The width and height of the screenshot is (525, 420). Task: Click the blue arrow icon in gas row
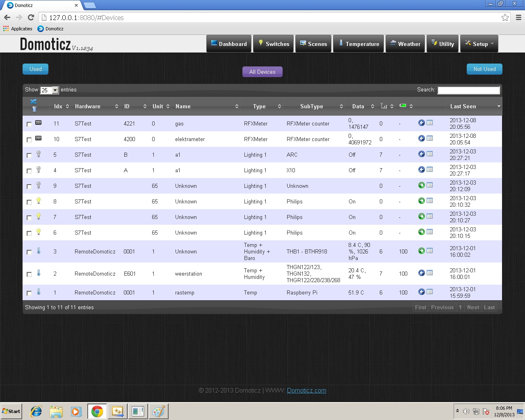[421, 123]
